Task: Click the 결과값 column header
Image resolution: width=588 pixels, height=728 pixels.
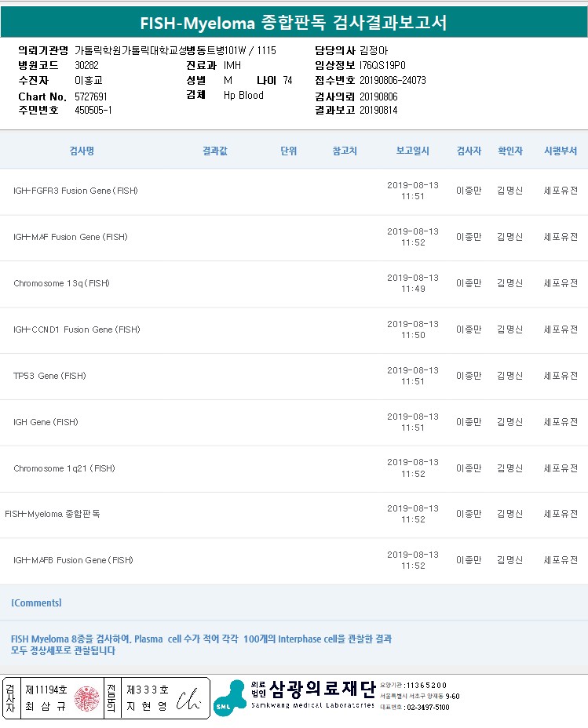Action: (x=214, y=151)
